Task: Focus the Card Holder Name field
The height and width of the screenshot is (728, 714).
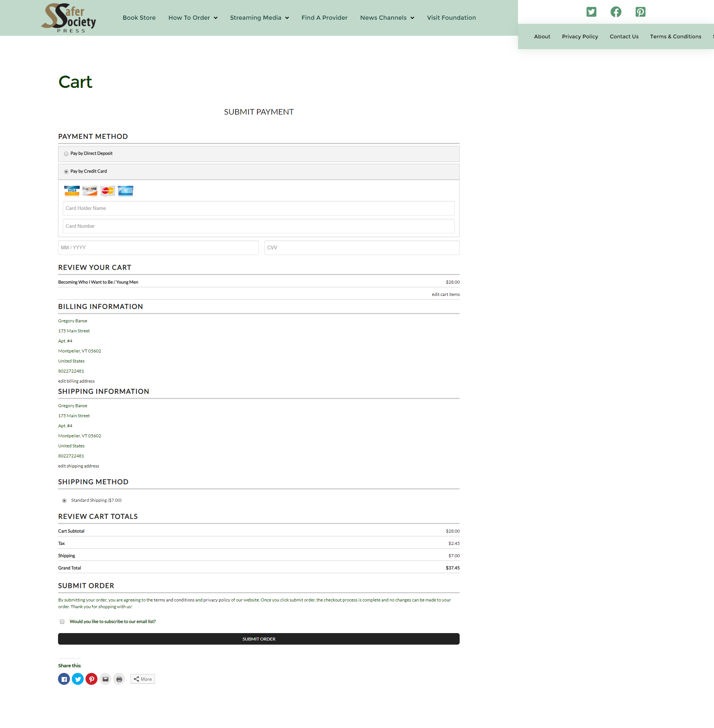Action: (x=258, y=208)
